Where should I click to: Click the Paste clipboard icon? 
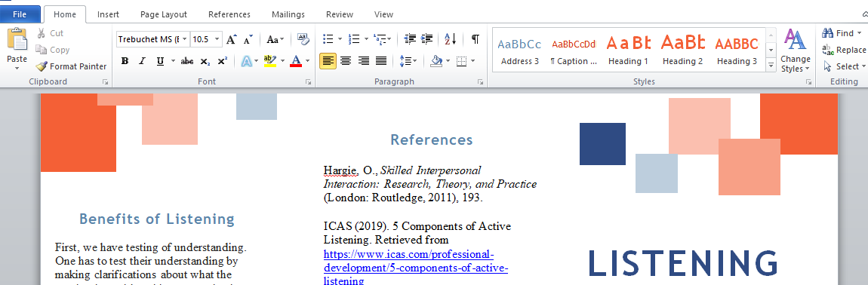coord(17,40)
